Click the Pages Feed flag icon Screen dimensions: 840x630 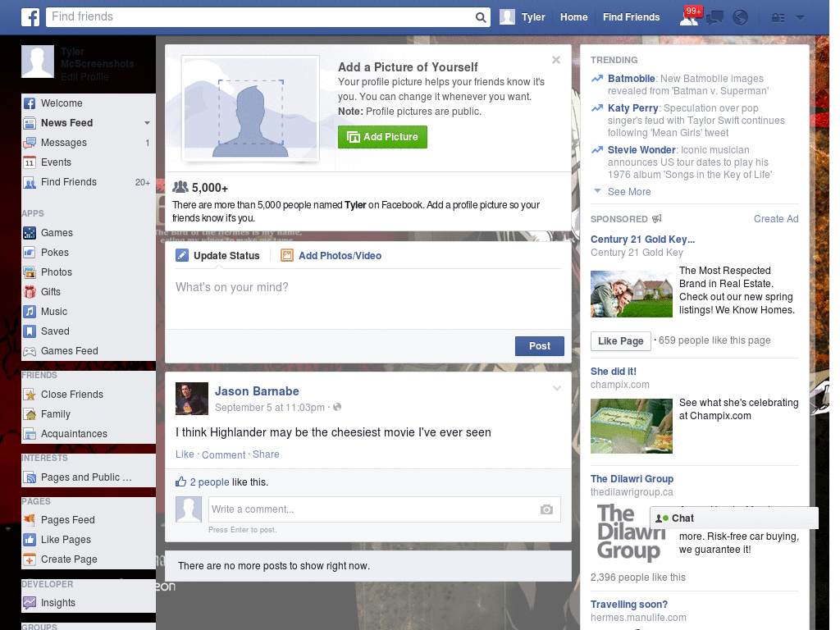click(x=30, y=519)
